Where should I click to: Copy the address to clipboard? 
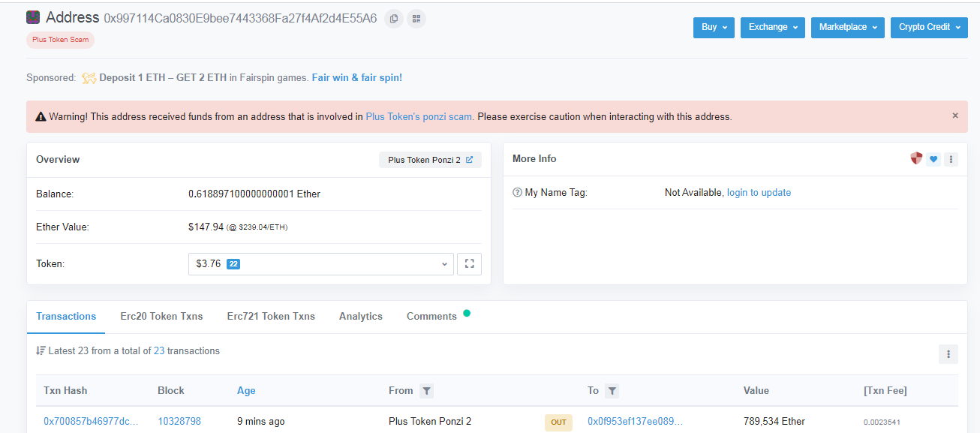394,18
